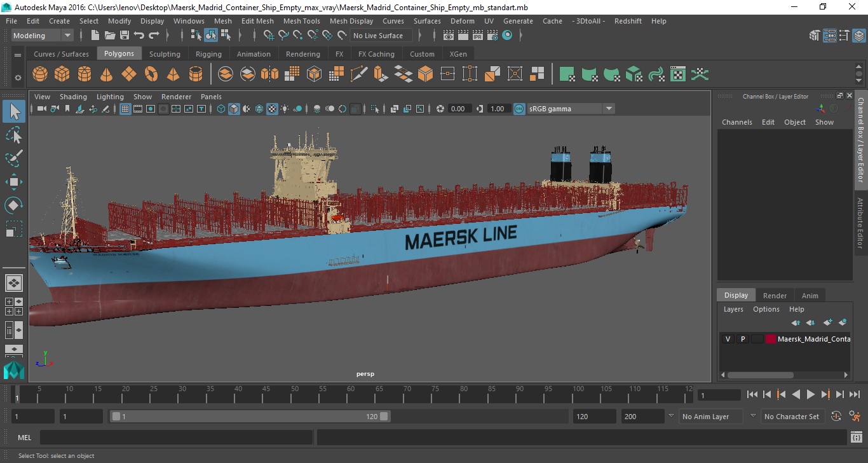The height and width of the screenshot is (463, 868).
Task: Toggle layer visibility V box
Action: click(728, 339)
